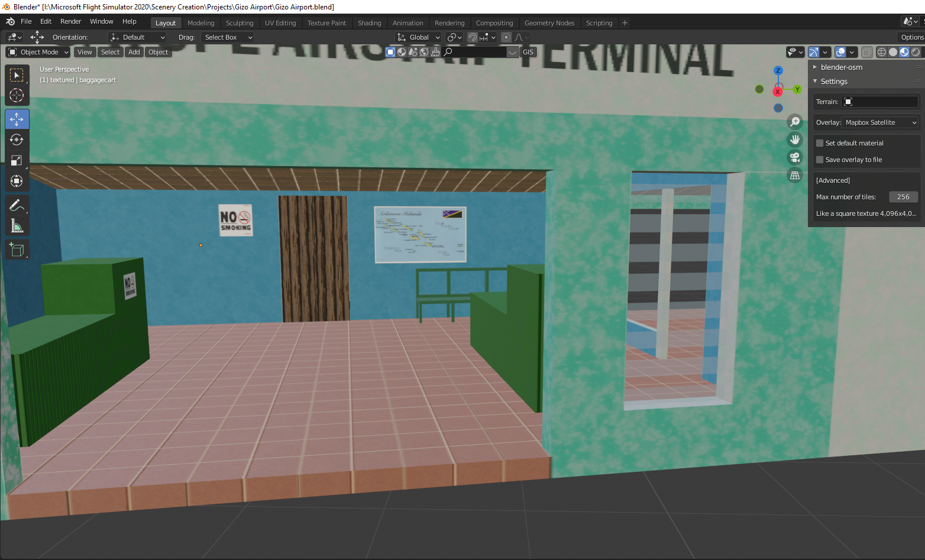The image size is (925, 560).
Task: Click the hand pan-view control
Action: coord(795,140)
